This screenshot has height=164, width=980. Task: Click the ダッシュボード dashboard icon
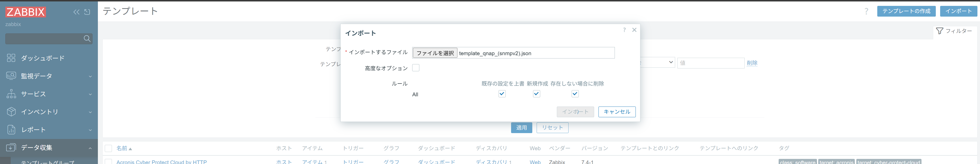tap(11, 58)
